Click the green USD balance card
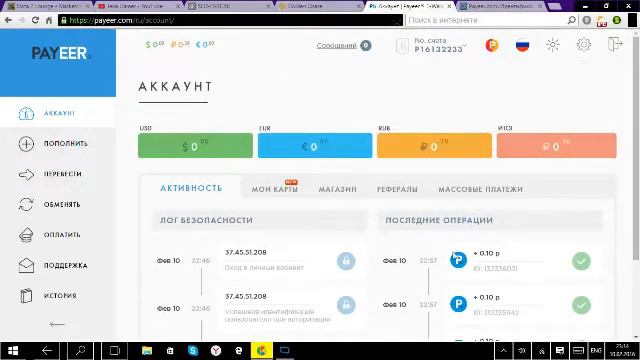 click(195, 145)
